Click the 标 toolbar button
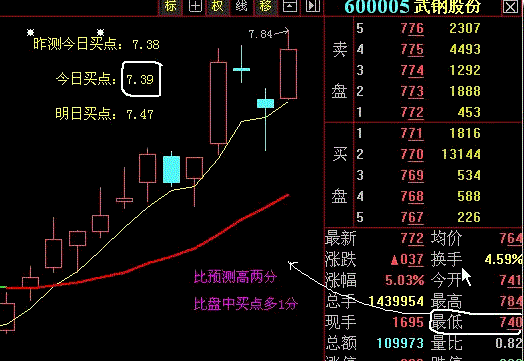Image resolution: width=524 pixels, height=361 pixels. click(170, 6)
